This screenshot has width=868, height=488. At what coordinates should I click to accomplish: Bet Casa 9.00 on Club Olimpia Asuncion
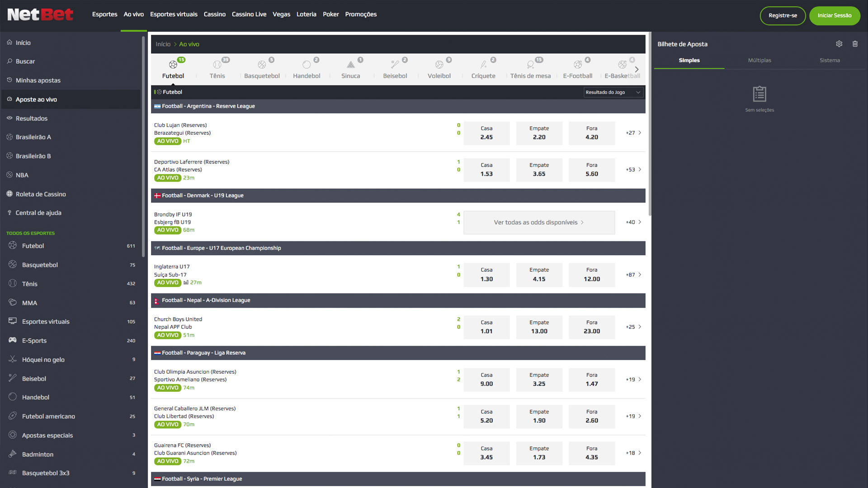[486, 380]
